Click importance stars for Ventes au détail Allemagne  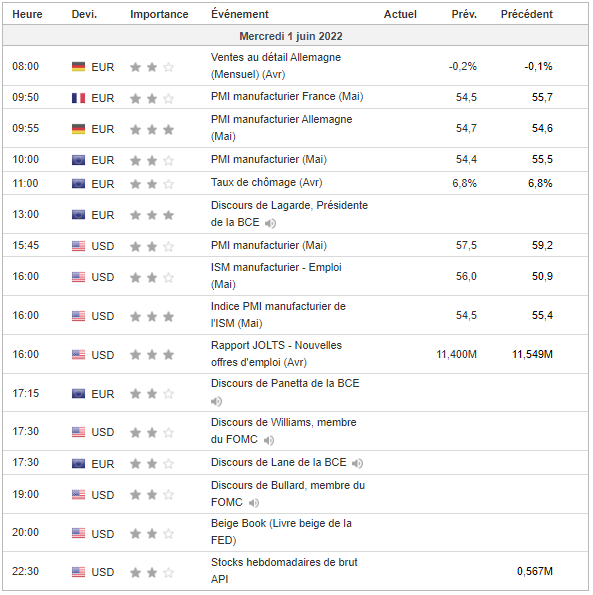pos(152,67)
